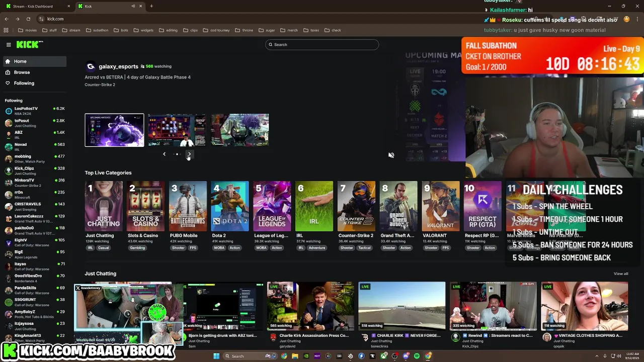Open IRL category card
This screenshot has height=362, width=644.
point(314,206)
